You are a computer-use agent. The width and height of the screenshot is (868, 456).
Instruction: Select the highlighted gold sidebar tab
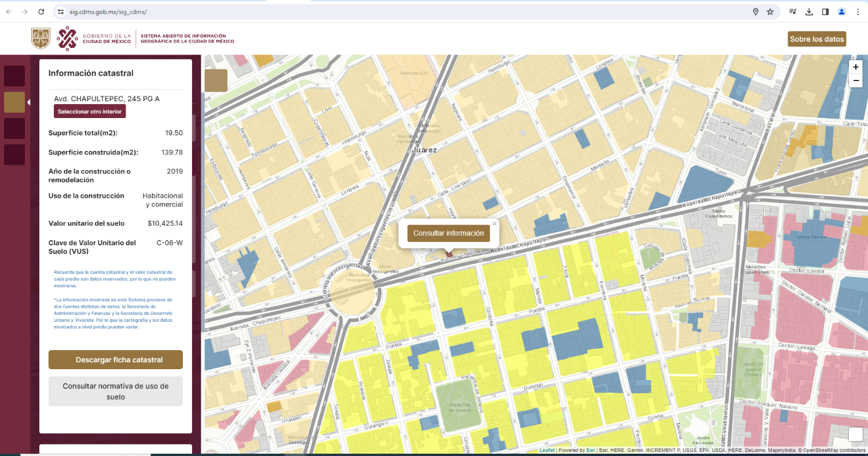click(14, 102)
